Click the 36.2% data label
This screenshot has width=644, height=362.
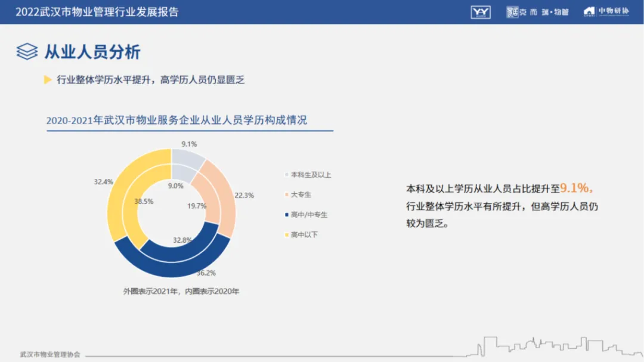click(x=206, y=273)
